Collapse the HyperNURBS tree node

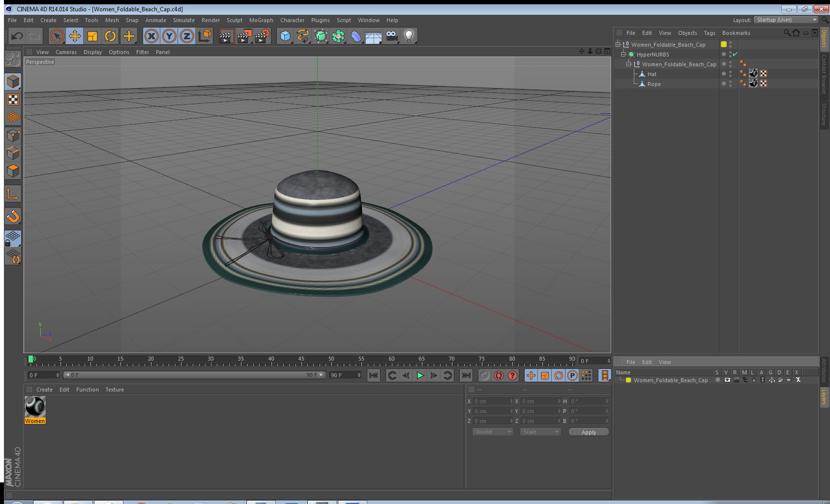pyautogui.click(x=623, y=54)
